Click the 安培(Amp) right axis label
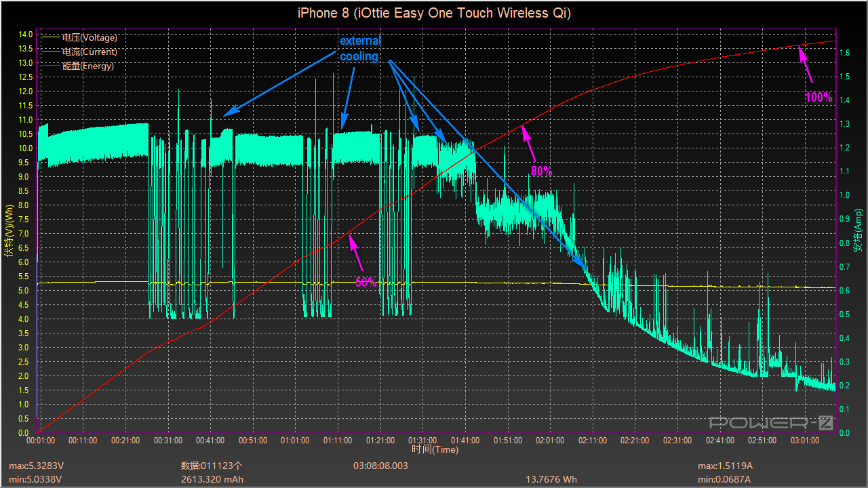Screen dimensions: 868x488 click(858, 230)
